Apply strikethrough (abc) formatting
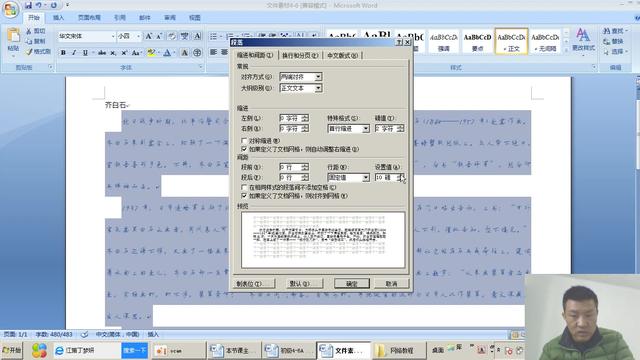 102,53
